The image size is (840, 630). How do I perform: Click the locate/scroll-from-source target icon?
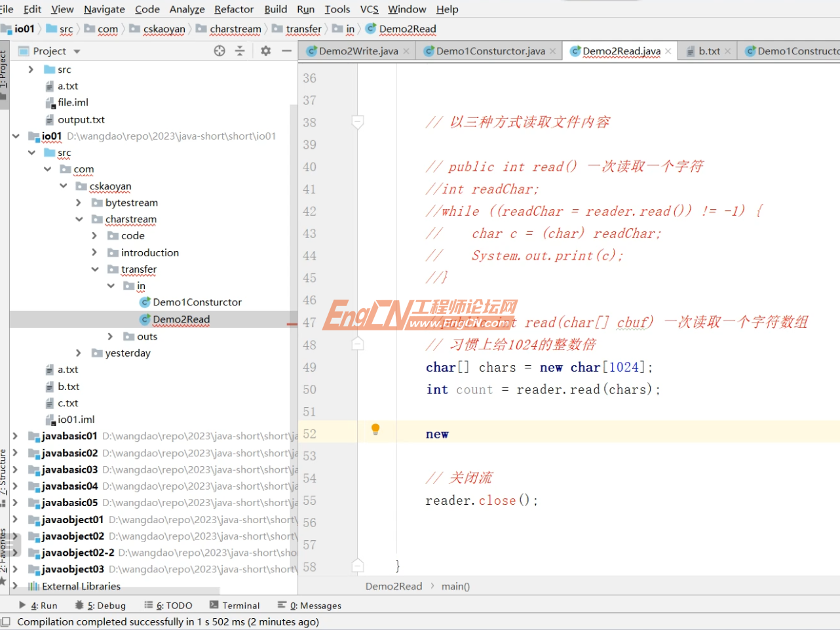(220, 51)
